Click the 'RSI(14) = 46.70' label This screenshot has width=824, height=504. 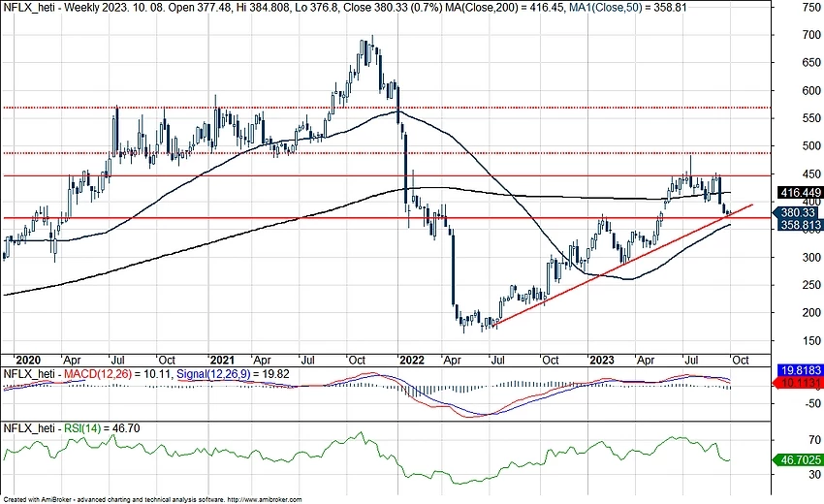(x=102, y=428)
